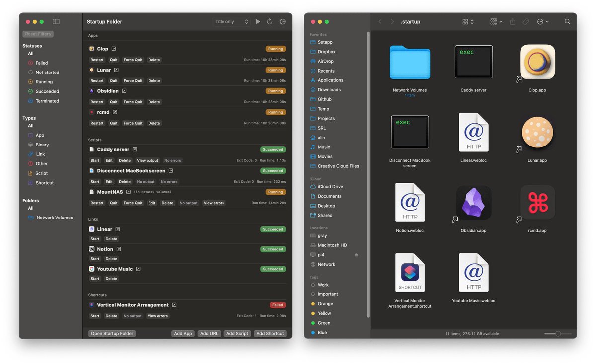Select the rcmd.app icon in Finder
596x364 pixels.
coord(537,203)
